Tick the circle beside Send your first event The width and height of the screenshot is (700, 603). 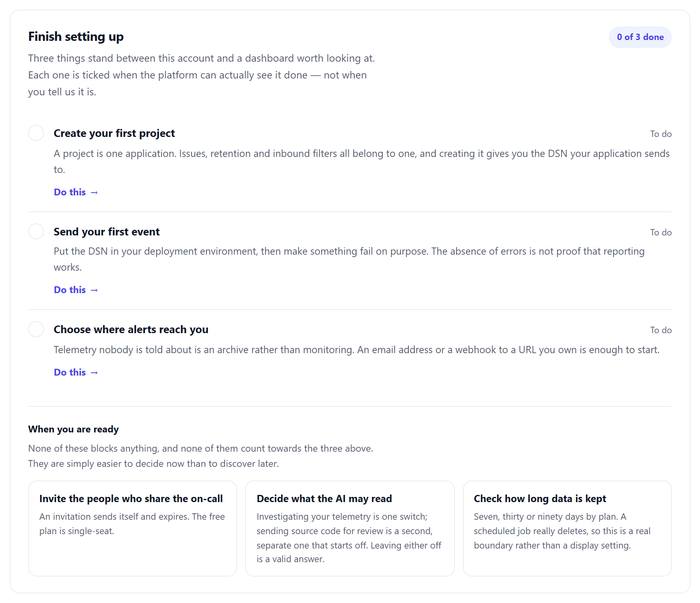tap(36, 231)
